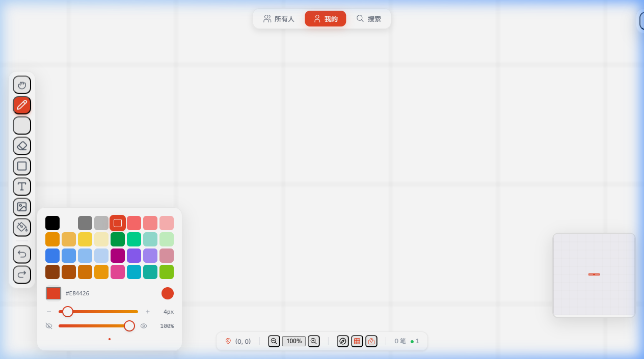Click the 100% opacity value in color panel

(167, 326)
